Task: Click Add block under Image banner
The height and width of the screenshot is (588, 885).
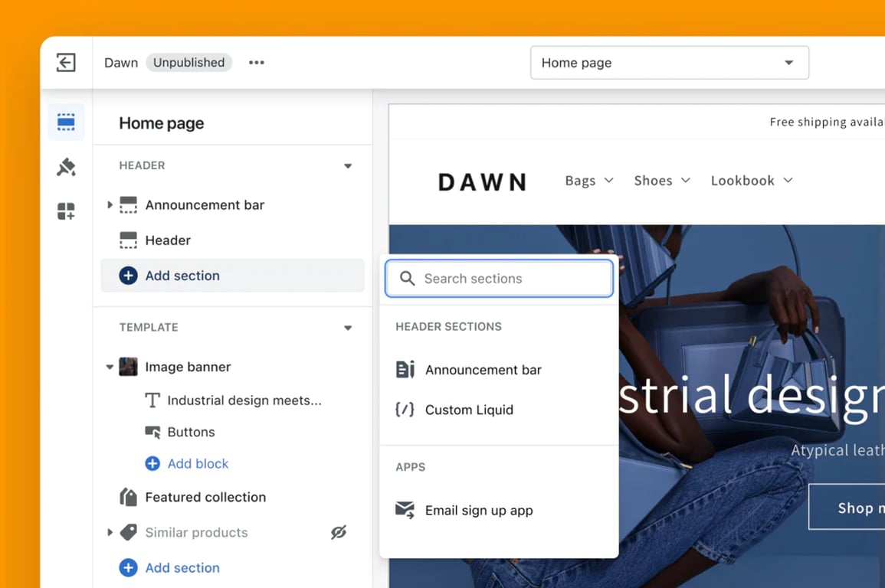Action: click(198, 463)
